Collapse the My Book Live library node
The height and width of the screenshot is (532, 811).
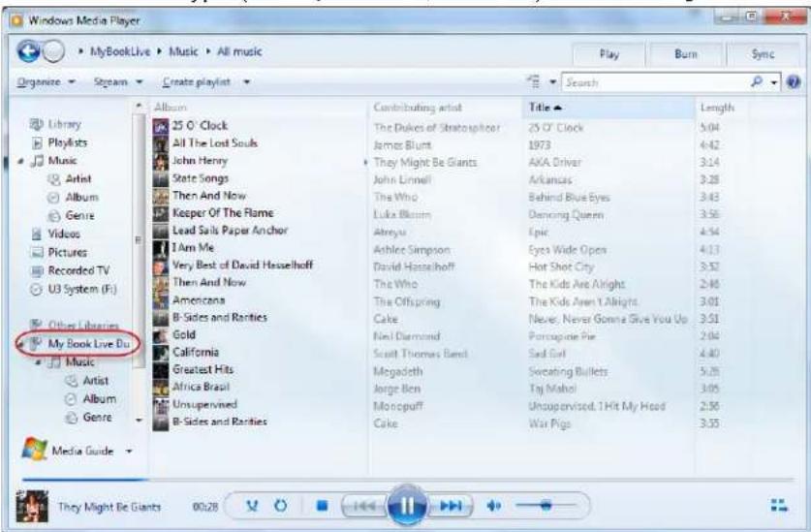click(x=20, y=344)
